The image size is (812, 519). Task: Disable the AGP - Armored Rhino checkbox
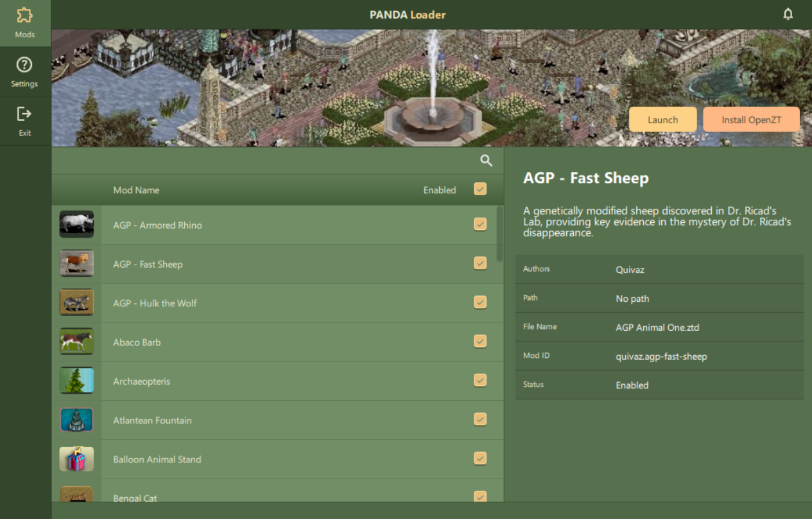[479, 224]
